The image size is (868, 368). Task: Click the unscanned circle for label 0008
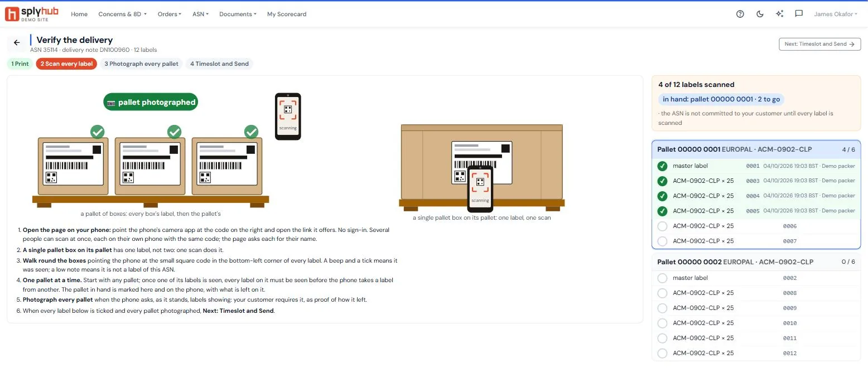(662, 293)
